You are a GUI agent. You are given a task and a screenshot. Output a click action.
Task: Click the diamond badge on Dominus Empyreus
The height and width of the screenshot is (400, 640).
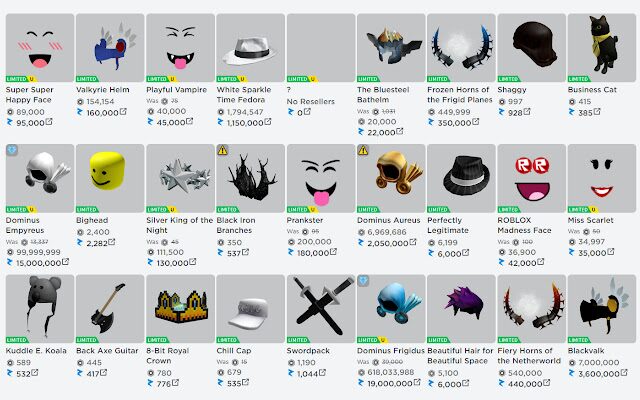click(12, 150)
